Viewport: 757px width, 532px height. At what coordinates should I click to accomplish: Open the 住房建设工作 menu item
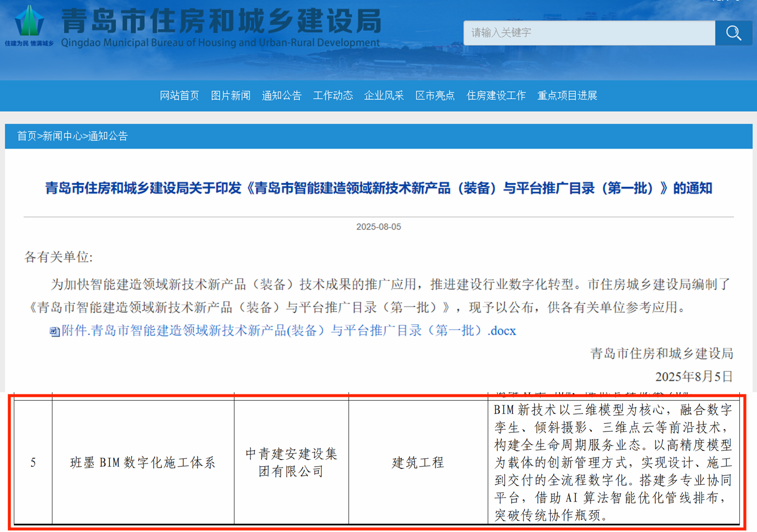point(496,96)
